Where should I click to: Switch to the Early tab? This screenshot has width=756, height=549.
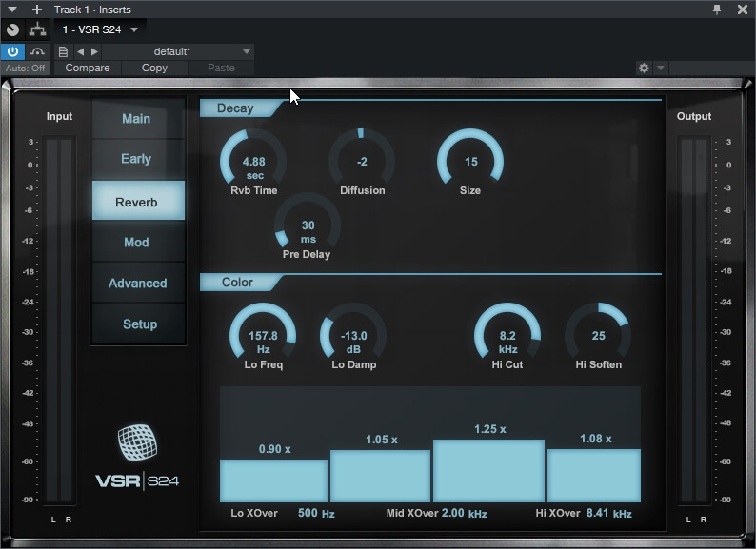[x=138, y=159]
